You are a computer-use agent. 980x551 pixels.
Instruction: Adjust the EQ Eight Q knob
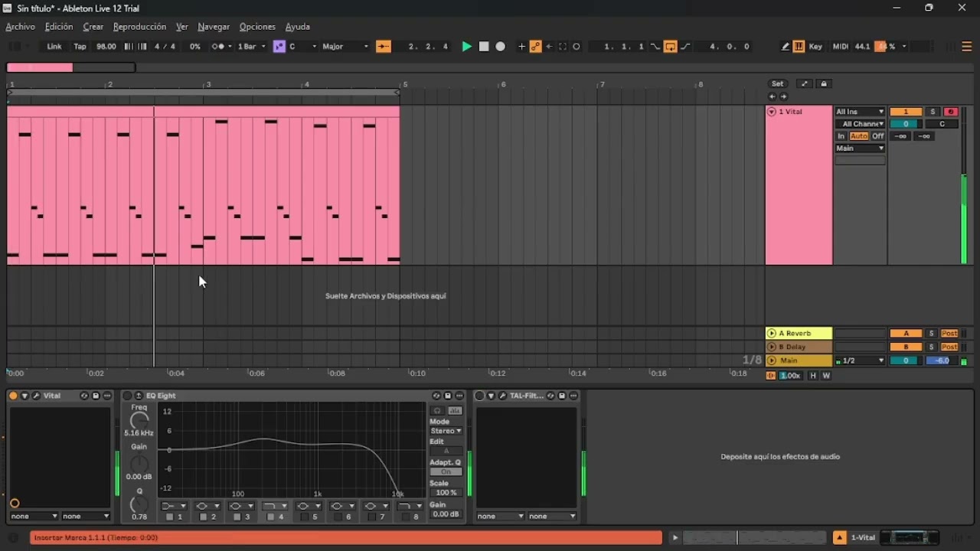[139, 504]
